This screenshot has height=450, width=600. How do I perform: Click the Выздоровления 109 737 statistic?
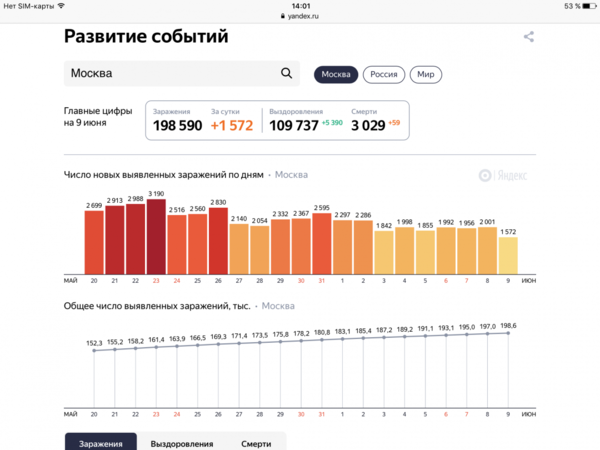(x=293, y=120)
